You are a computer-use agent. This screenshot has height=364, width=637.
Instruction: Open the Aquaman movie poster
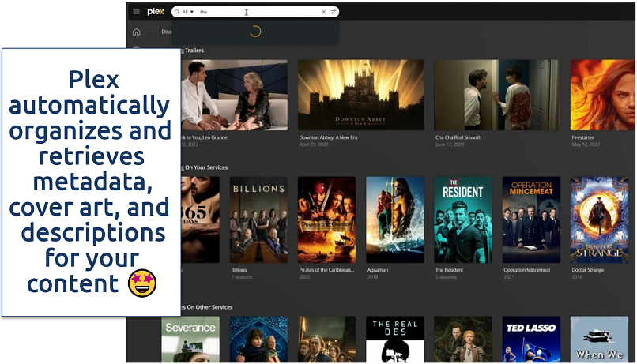coord(394,220)
